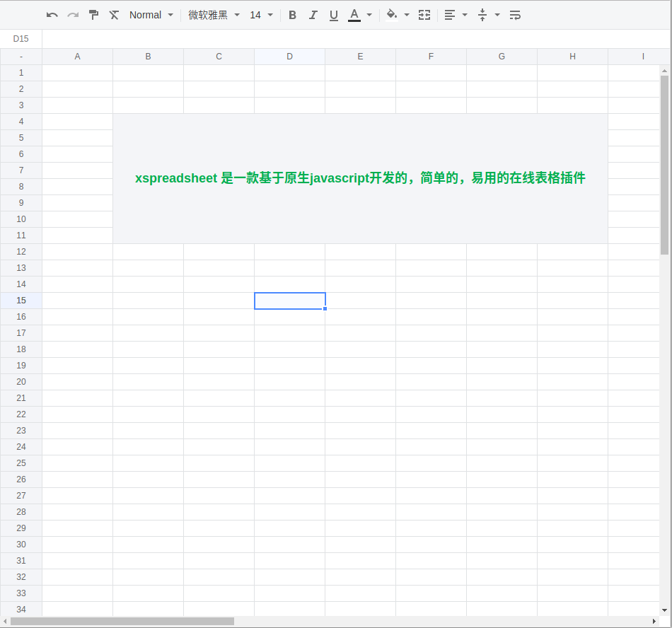
Task: Click the scroll left arrow
Action: pos(5,622)
